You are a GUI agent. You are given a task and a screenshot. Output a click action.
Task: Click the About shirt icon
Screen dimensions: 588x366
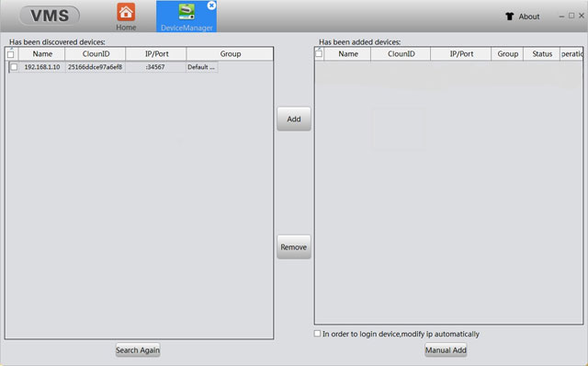tap(509, 17)
